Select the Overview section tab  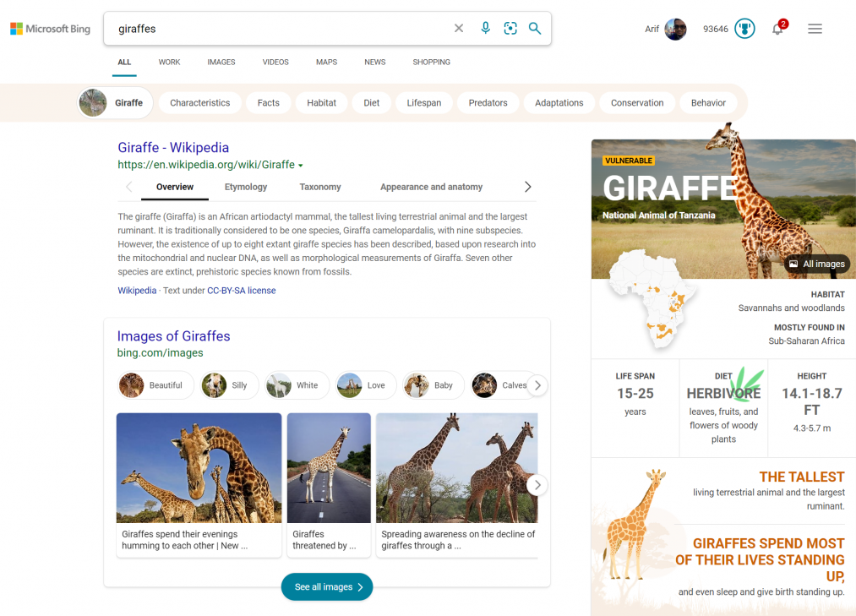tap(175, 187)
